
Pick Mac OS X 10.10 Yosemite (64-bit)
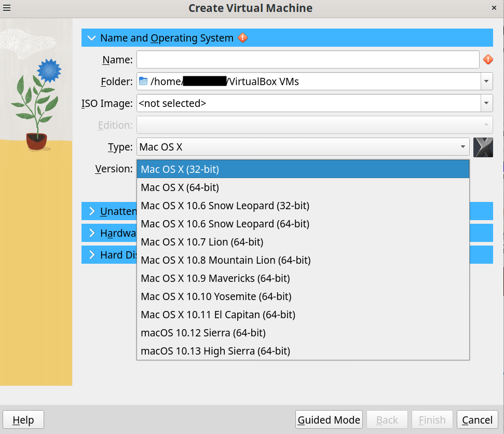click(303, 296)
